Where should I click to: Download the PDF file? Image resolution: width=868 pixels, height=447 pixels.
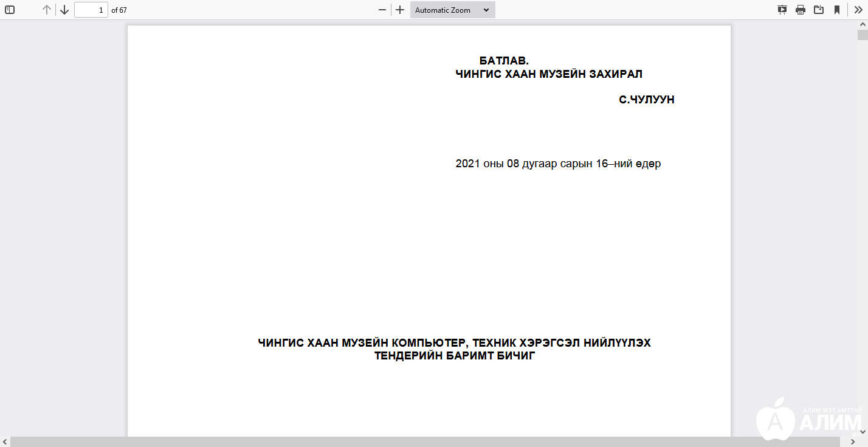(x=819, y=10)
